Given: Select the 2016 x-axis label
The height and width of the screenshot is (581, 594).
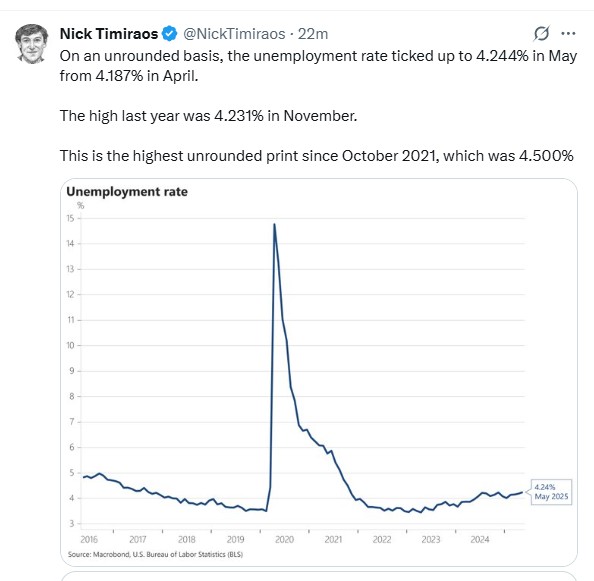Looking at the screenshot, I should (x=89, y=539).
